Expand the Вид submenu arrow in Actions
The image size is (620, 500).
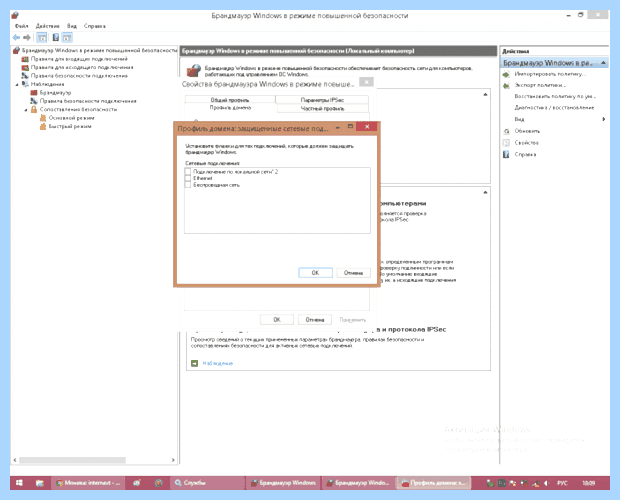(604, 119)
